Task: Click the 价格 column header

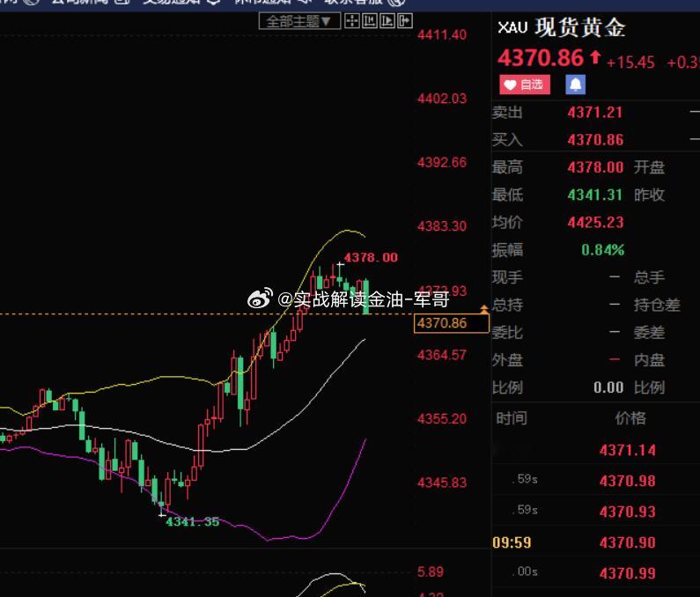Action: click(630, 418)
